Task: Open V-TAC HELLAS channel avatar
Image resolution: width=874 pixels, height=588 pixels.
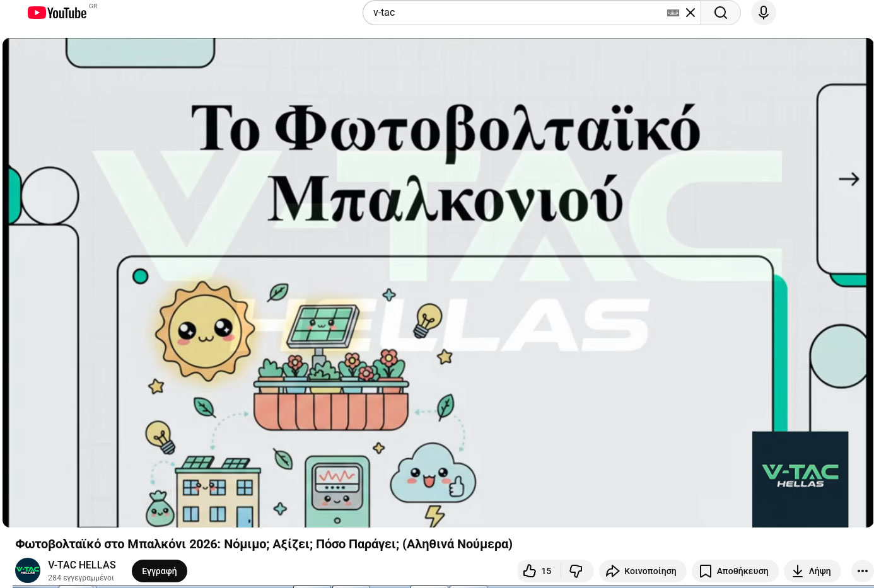Action: click(x=28, y=570)
